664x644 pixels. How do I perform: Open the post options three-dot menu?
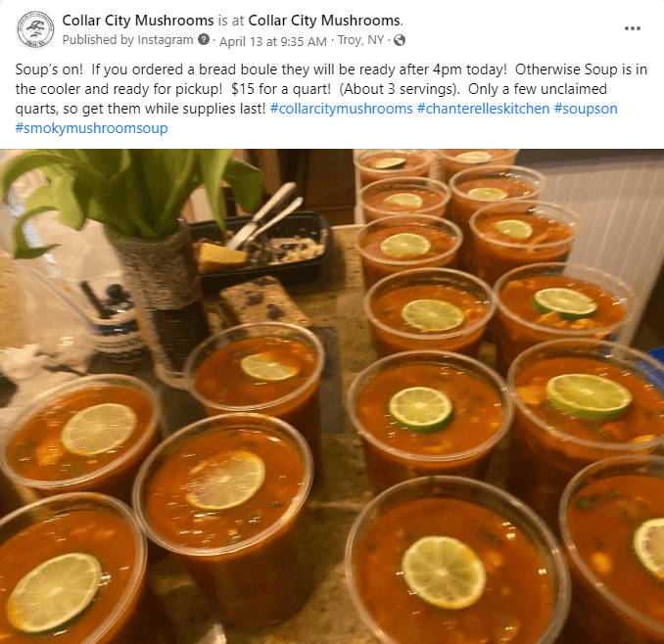pos(633,28)
